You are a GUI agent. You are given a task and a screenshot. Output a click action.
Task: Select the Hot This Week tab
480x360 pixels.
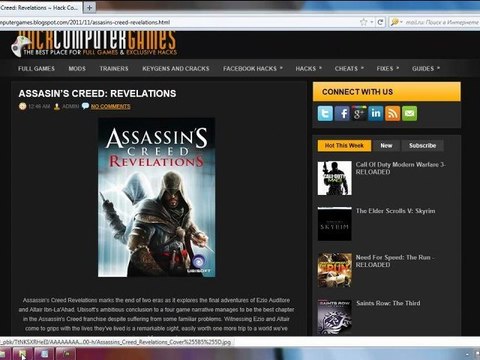pyautogui.click(x=344, y=146)
